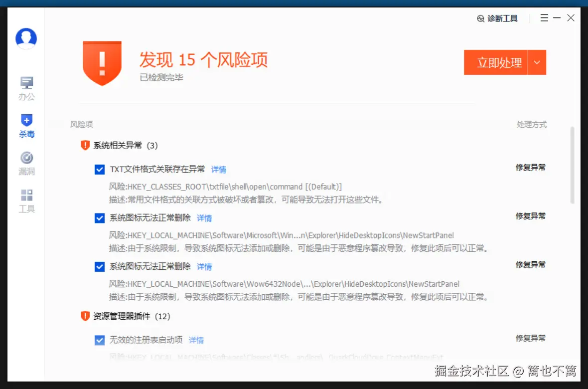Open 诊断工具 diagnostic tool

497,18
